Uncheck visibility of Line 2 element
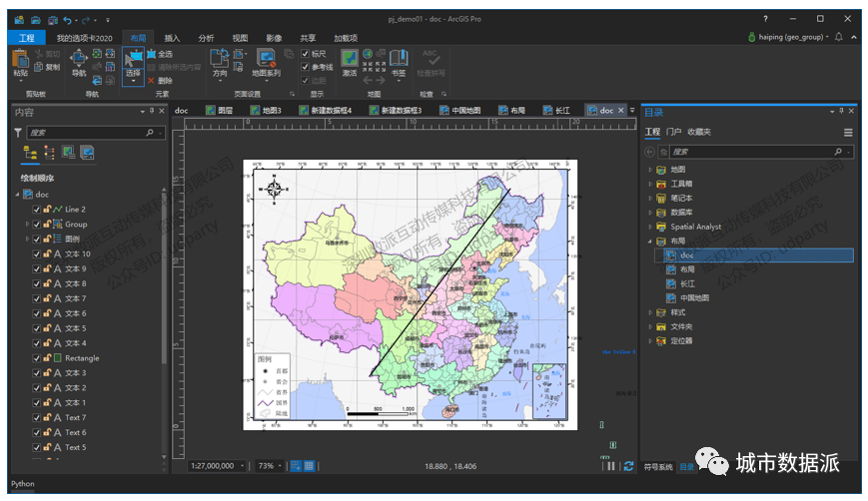Viewport: 868px width, 501px height. [x=37, y=210]
